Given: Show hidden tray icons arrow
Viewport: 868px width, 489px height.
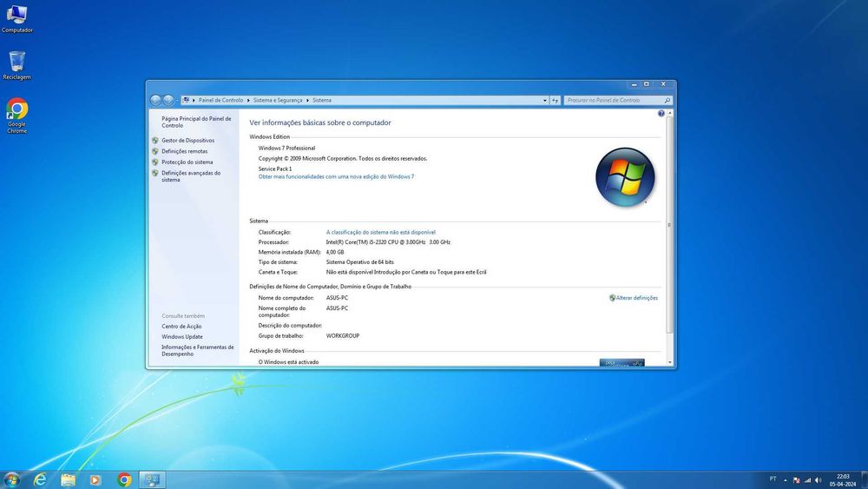Looking at the screenshot, I should [785, 480].
